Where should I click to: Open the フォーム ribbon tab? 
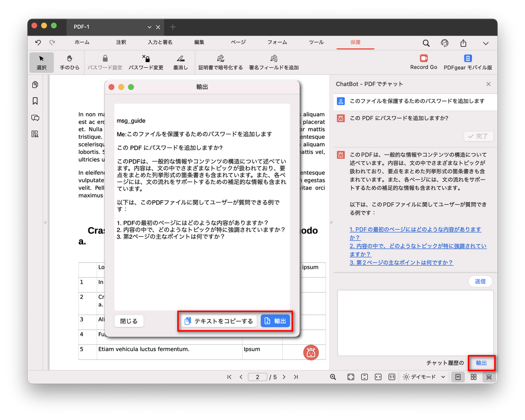click(x=277, y=42)
